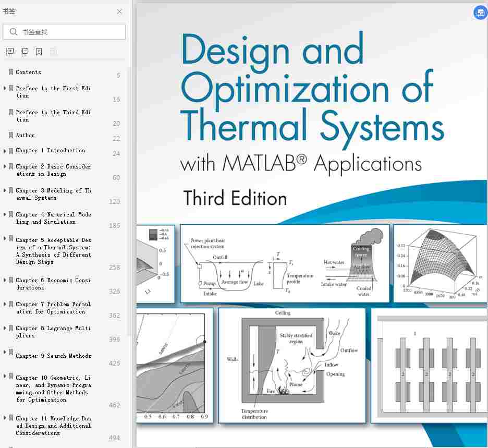Click the bookmark icon beside Chapter 5
The height and width of the screenshot is (448, 488).
pos(11,239)
